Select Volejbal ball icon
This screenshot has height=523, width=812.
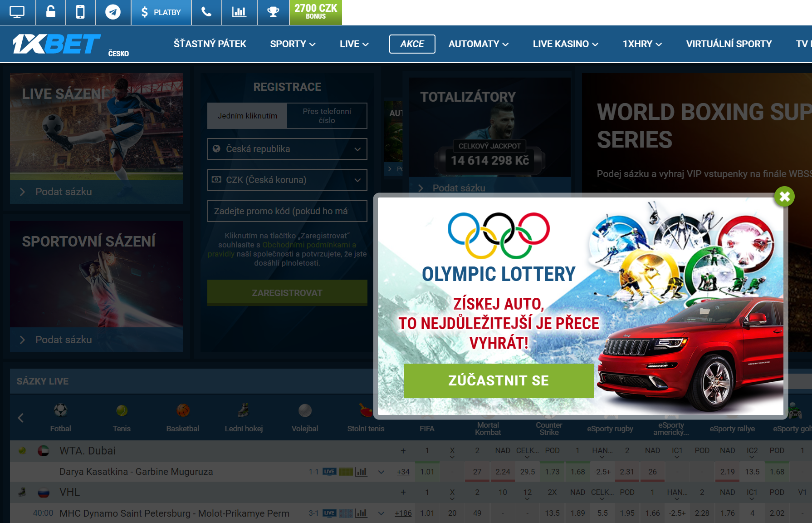pyautogui.click(x=305, y=410)
